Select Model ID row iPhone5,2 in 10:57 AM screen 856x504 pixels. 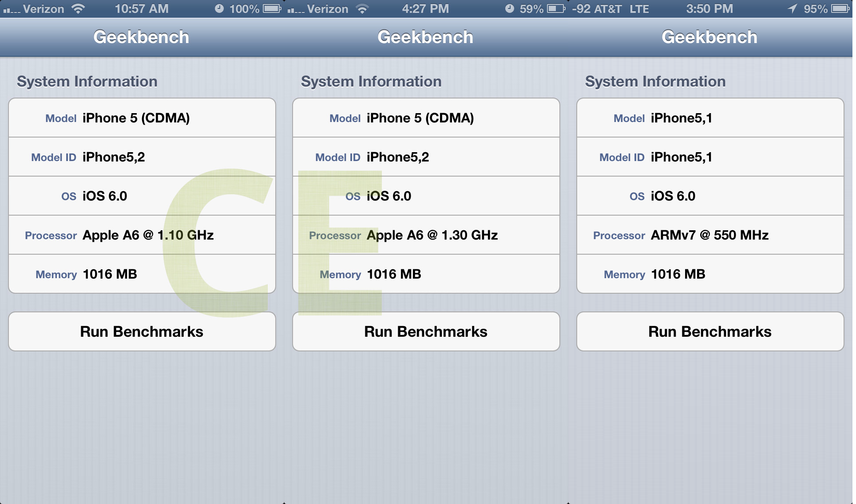pos(142,157)
